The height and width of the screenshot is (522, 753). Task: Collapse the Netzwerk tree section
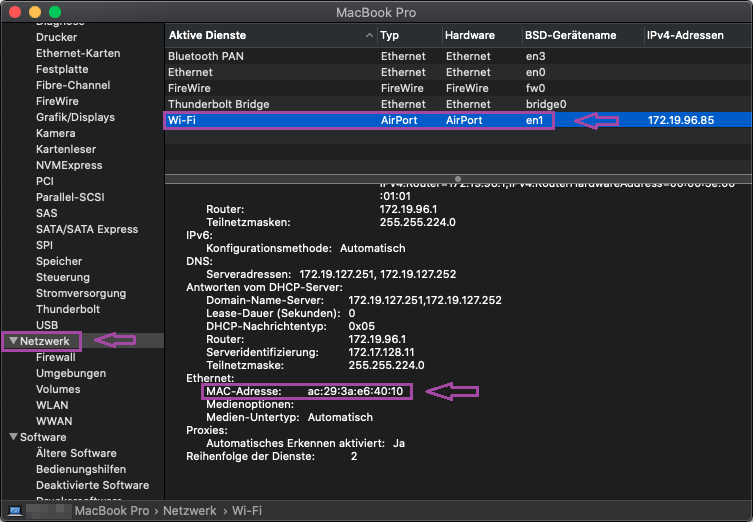tap(13, 341)
